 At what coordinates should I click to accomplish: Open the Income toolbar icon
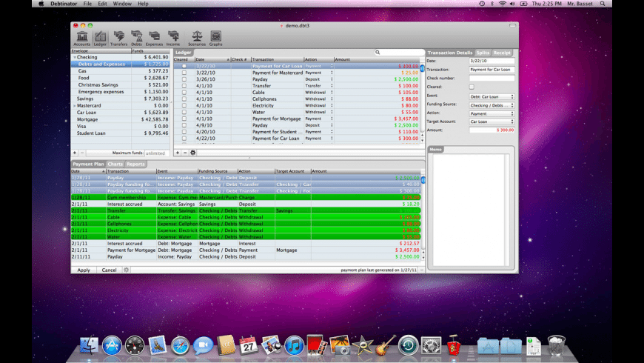(x=173, y=36)
